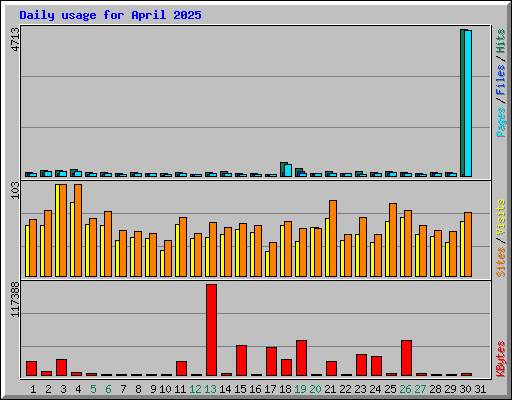The width and height of the screenshot is (512, 400).
Task: Click day 1 on the date axis
Action: [33, 389]
